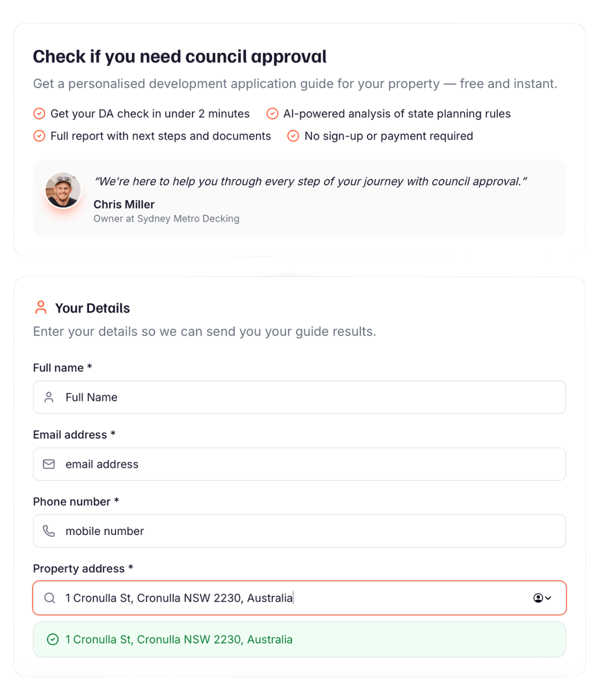Viewport: 600px width, 700px height.
Task: Click the envelope icon in email field
Action: (x=49, y=464)
